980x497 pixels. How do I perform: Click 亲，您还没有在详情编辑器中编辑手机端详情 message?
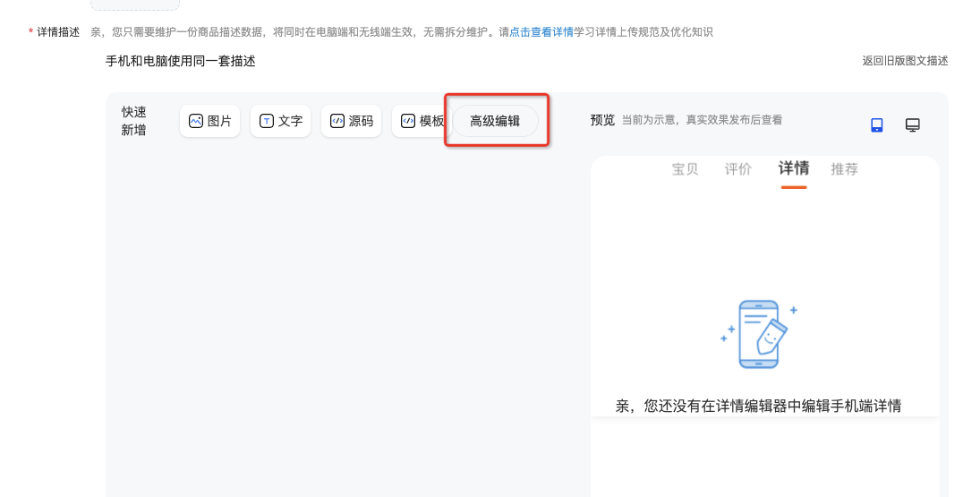click(x=758, y=406)
